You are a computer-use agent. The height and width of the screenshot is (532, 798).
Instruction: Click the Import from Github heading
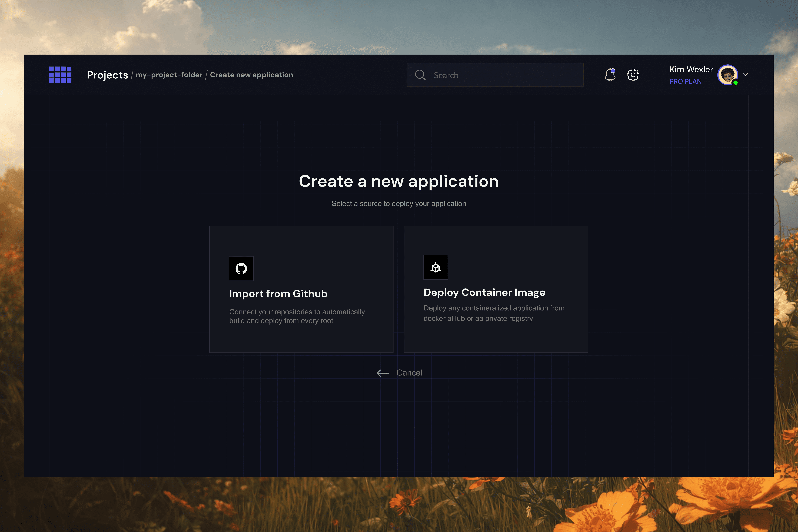278,294
